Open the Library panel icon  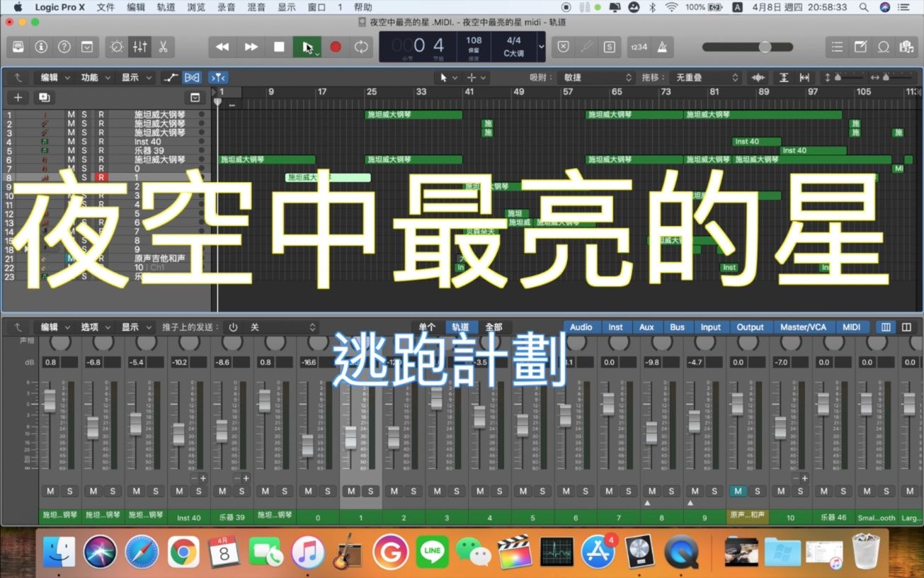(x=18, y=47)
